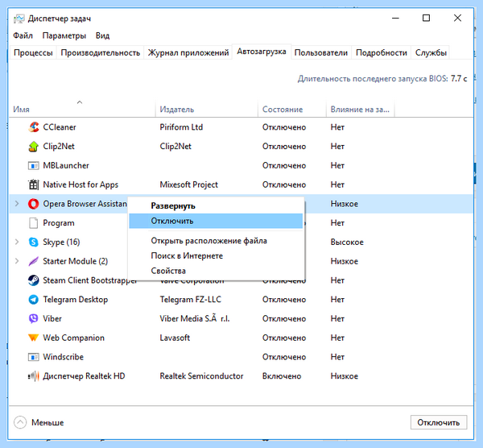Image resolution: width=483 pixels, height=448 pixels.
Task: Switch to the Производительность tab
Action: pos(101,52)
